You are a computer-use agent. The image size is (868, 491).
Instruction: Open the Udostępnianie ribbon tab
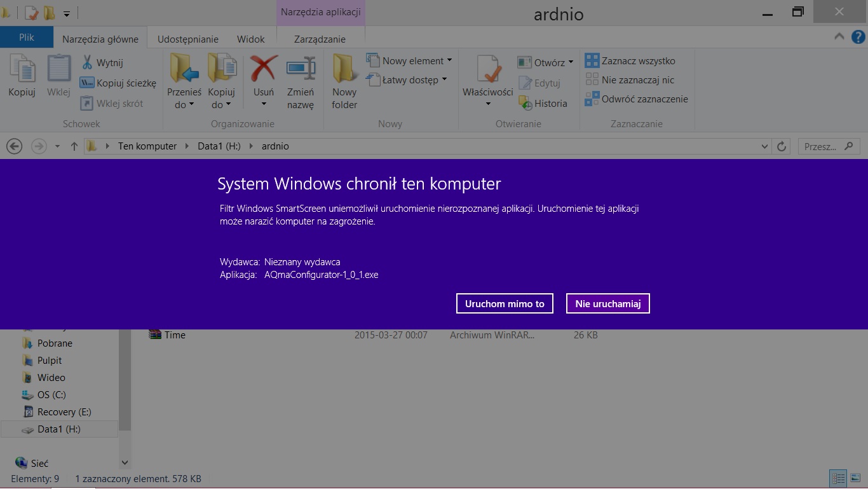coord(188,39)
